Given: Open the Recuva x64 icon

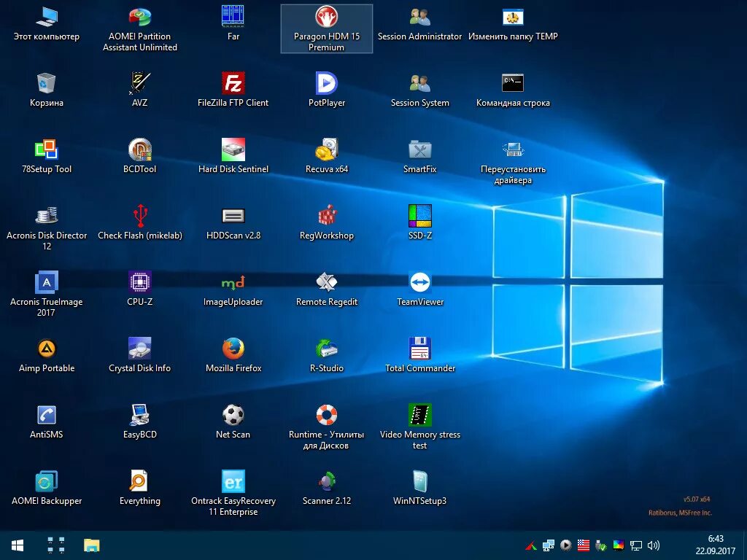Looking at the screenshot, I should click(x=326, y=156).
